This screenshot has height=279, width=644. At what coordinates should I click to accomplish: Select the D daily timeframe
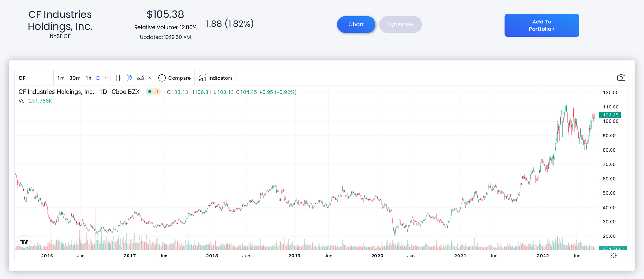click(98, 78)
